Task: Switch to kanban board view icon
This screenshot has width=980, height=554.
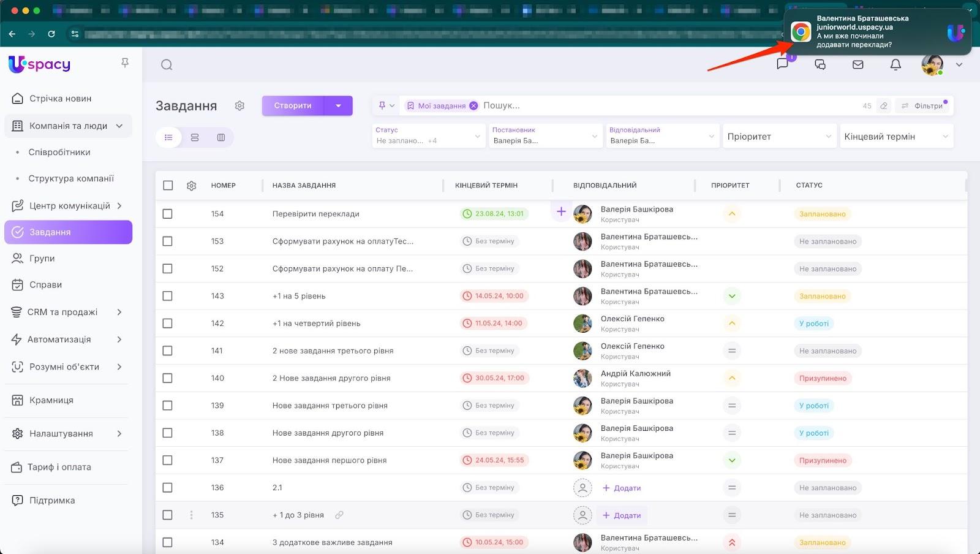Action: pos(221,137)
